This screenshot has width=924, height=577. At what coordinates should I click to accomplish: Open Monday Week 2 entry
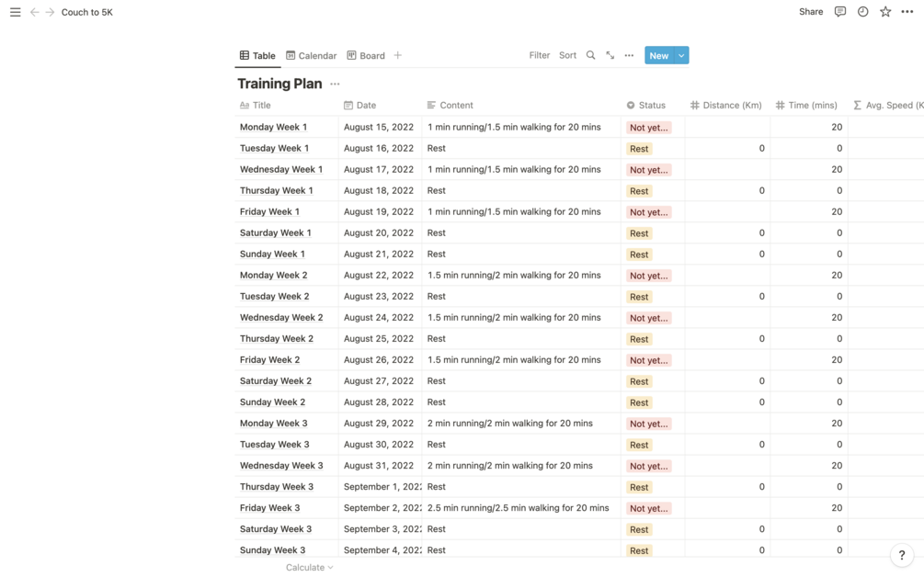[273, 276]
